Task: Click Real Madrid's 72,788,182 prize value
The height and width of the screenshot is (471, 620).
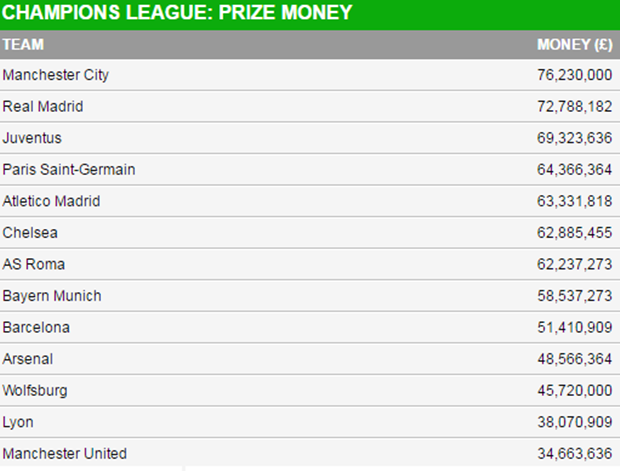Action: point(575,106)
